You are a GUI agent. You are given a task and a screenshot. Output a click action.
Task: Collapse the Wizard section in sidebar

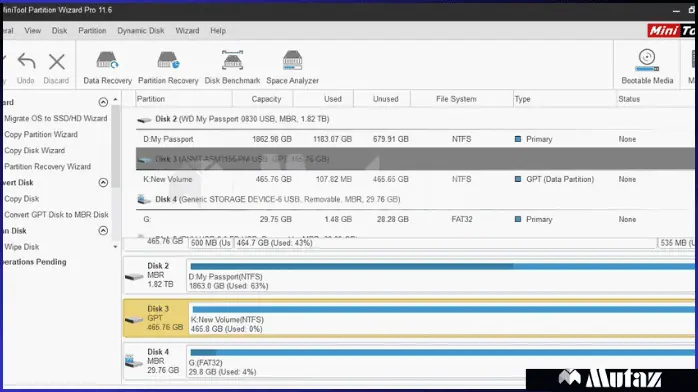103,102
